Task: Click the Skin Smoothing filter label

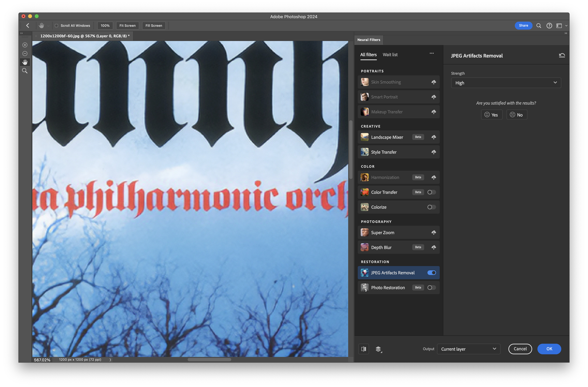Action: pyautogui.click(x=386, y=82)
